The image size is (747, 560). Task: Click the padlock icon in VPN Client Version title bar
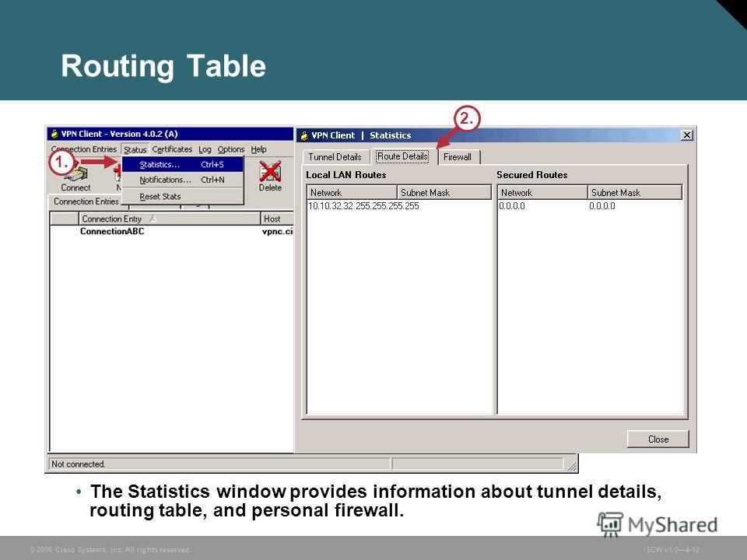click(54, 134)
